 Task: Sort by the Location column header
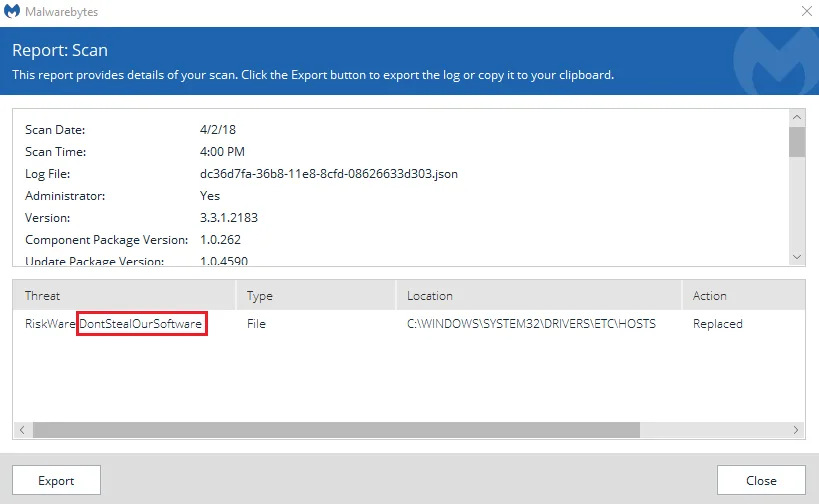tap(539, 296)
